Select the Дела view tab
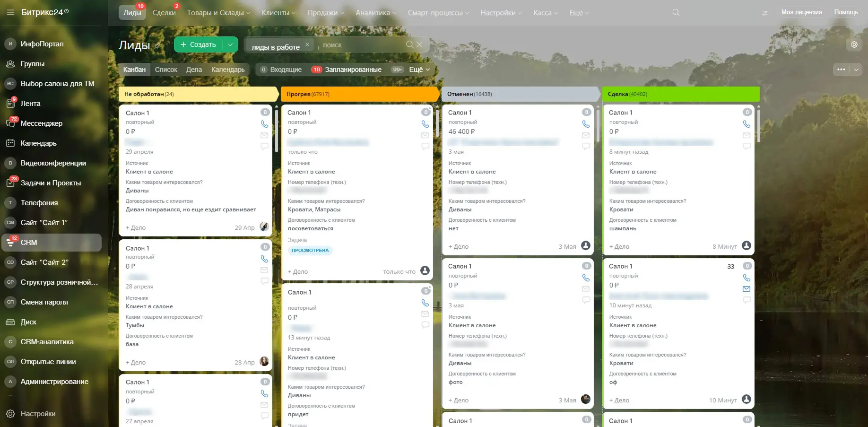The image size is (868, 427). point(194,70)
